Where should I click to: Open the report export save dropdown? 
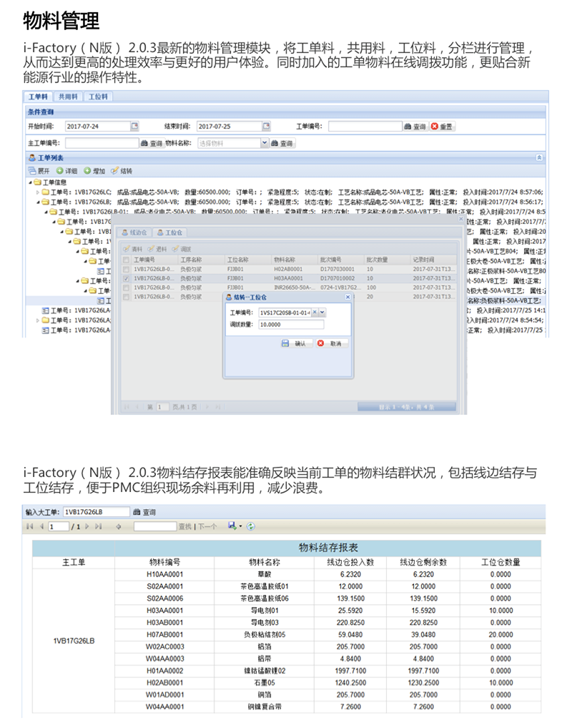[x=235, y=526]
